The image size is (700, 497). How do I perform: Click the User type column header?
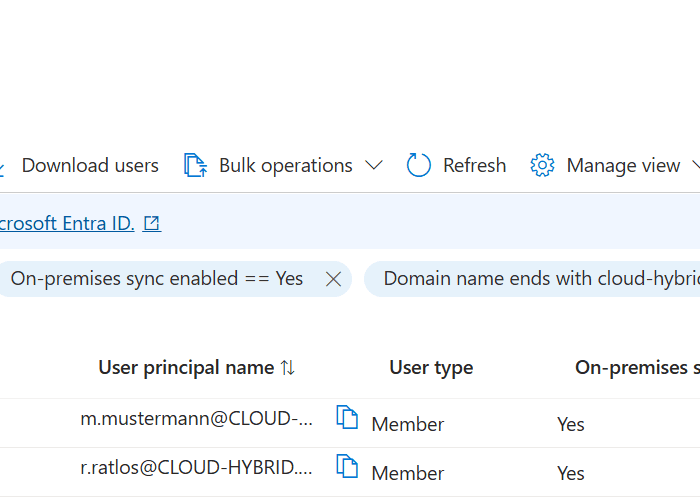(x=431, y=368)
